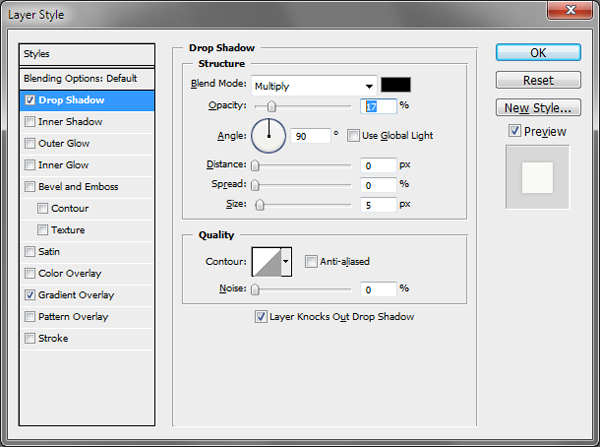Enable the Bevel and Emboss checkbox
This screenshot has width=600, height=447.
30,187
